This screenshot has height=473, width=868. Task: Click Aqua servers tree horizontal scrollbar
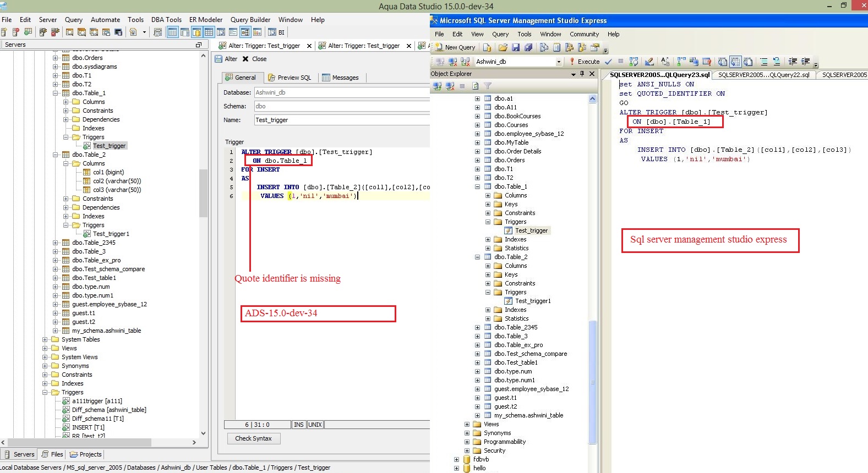(78, 442)
